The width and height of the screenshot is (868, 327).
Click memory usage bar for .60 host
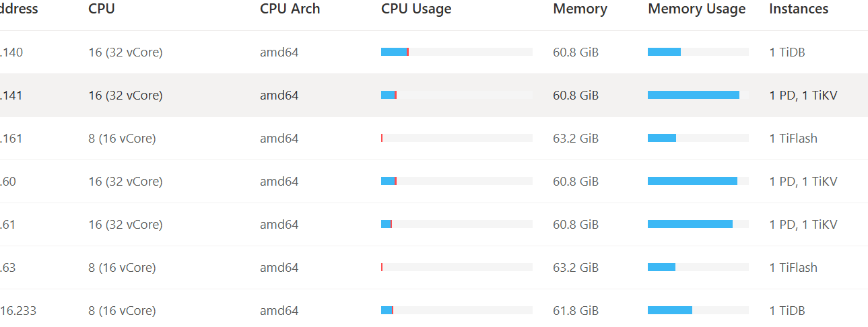698,181
